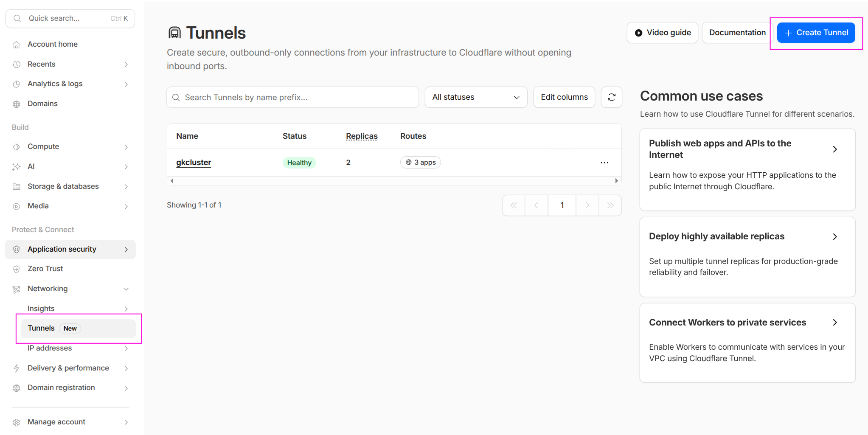This screenshot has width=868, height=435.
Task: Click the Create Tunnel button
Action: tap(816, 32)
